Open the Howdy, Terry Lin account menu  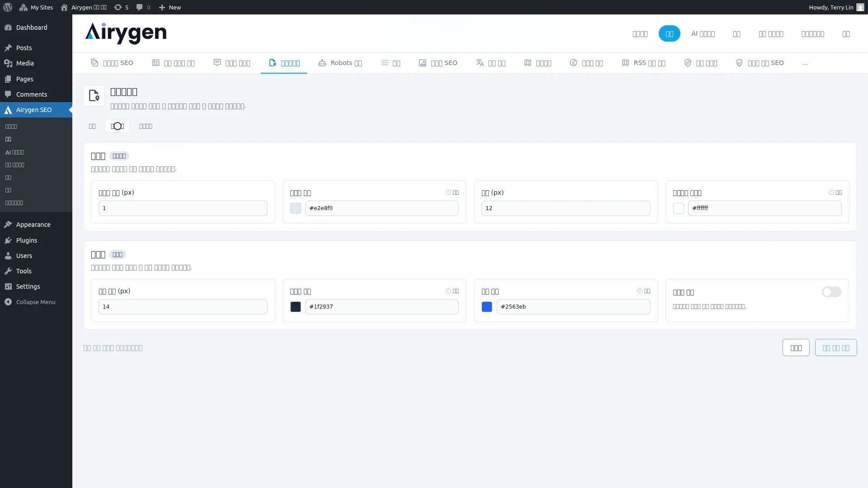click(836, 7)
